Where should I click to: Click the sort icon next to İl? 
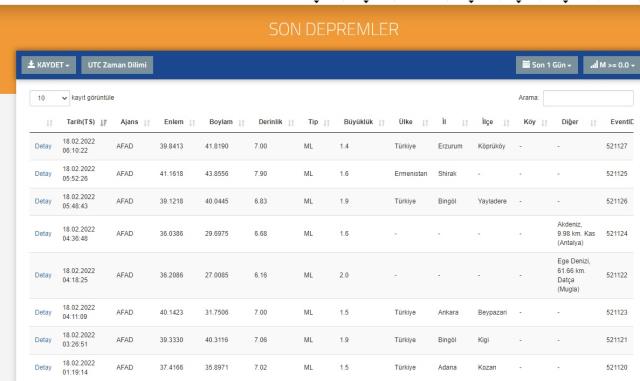pyautogui.click(x=465, y=123)
